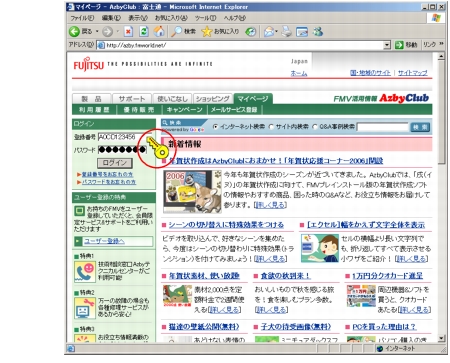Click the address bar URL field
450x363 pixels.
[x=244, y=45]
